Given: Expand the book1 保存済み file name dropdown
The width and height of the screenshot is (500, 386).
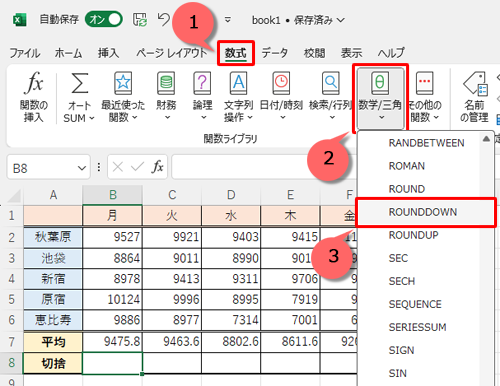Looking at the screenshot, I should [341, 20].
